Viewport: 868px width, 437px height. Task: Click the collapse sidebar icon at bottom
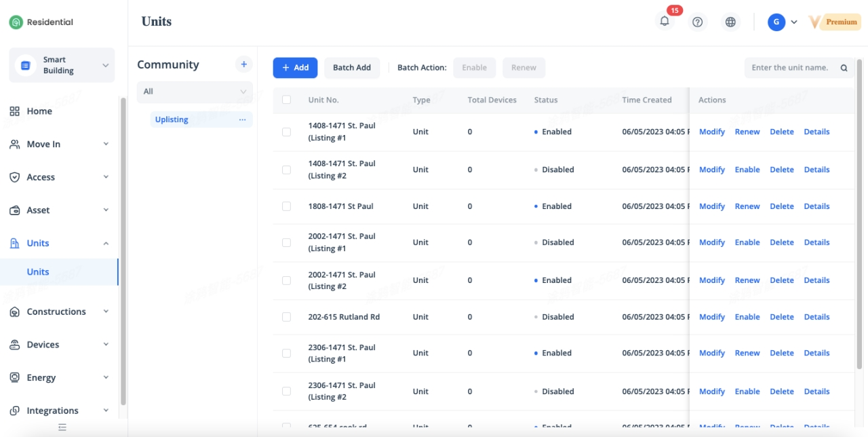(x=62, y=427)
